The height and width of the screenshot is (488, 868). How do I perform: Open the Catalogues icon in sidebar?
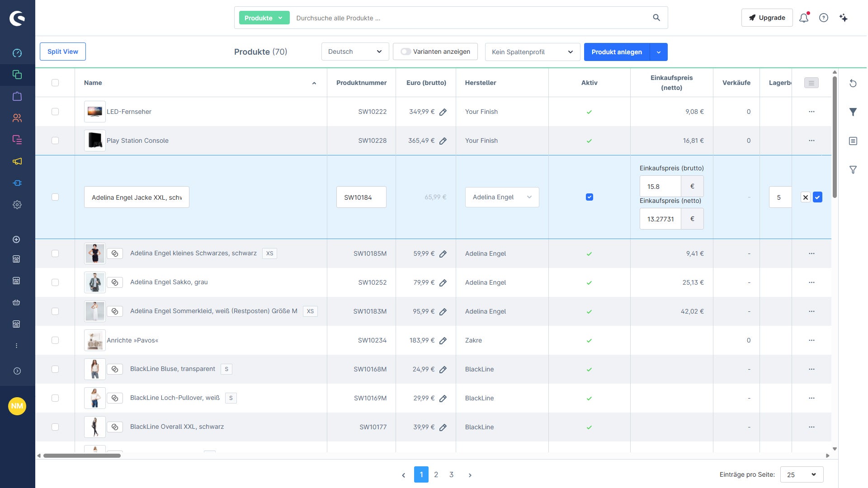pos(17,75)
